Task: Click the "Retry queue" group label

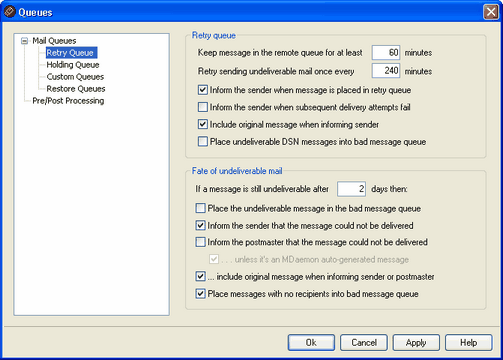Action: pos(214,35)
